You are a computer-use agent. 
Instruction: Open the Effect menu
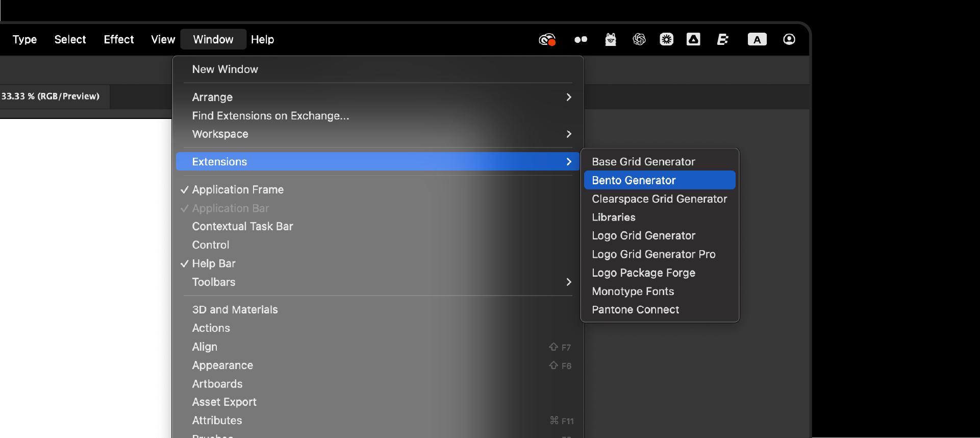(x=118, y=39)
